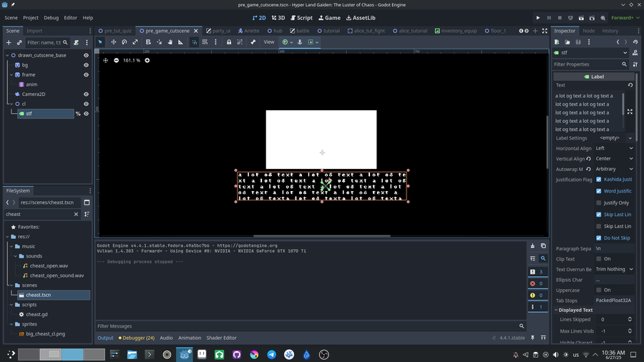The width and height of the screenshot is (644, 362).
Task: Create new resource in Inspector
Action: click(x=557, y=42)
